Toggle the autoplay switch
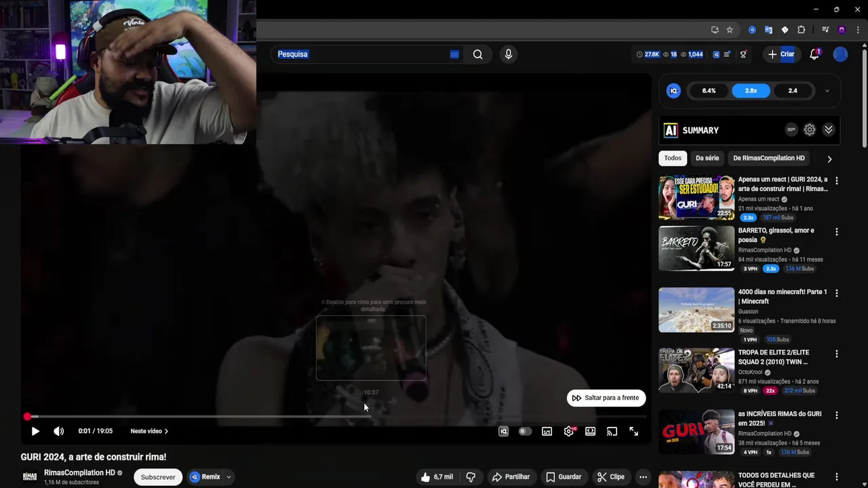The height and width of the screenshot is (488, 868). (x=525, y=431)
